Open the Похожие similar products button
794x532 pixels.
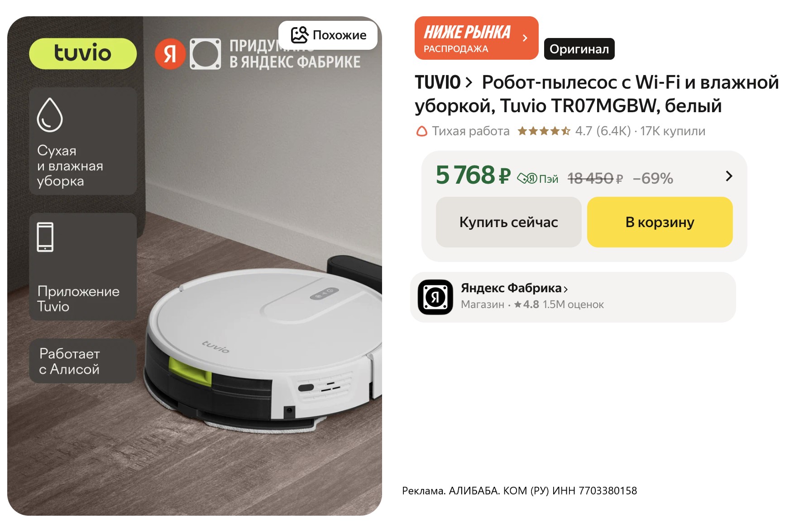(x=328, y=35)
